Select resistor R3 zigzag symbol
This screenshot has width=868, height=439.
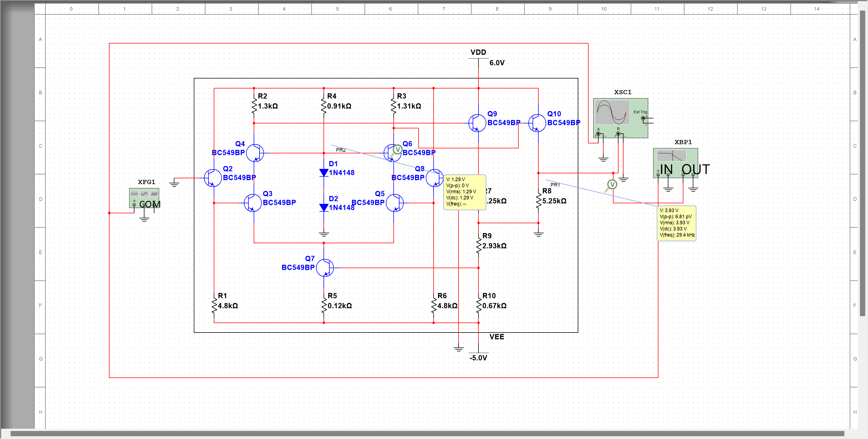[x=394, y=106]
